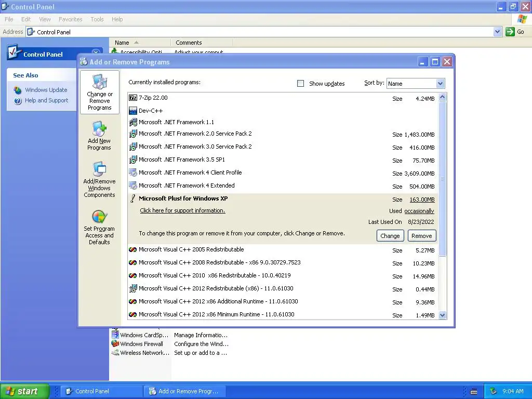The height and width of the screenshot is (399, 532).
Task: Click the program list scrollbar up arrow
Action: click(x=442, y=97)
